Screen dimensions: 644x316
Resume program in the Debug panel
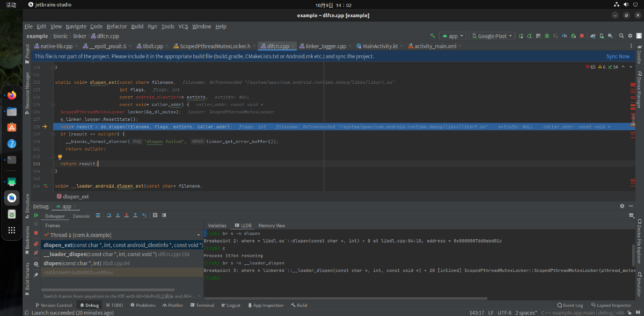tap(36, 216)
